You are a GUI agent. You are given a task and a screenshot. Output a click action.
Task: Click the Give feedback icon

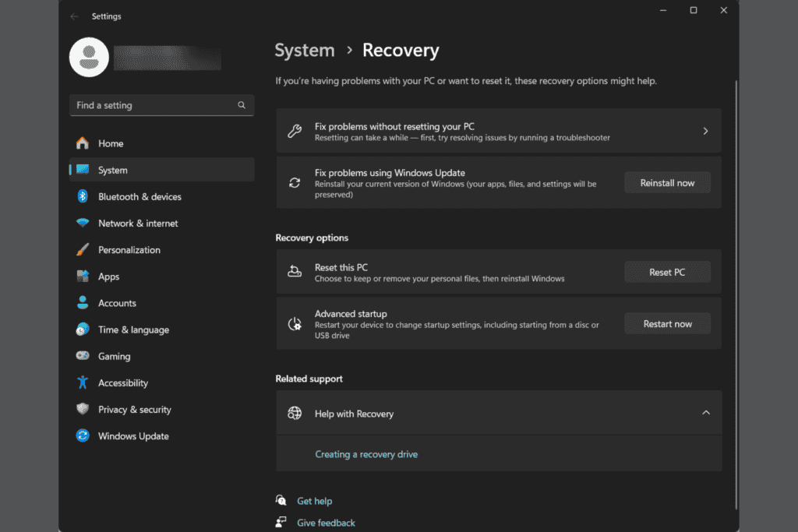pos(281,523)
